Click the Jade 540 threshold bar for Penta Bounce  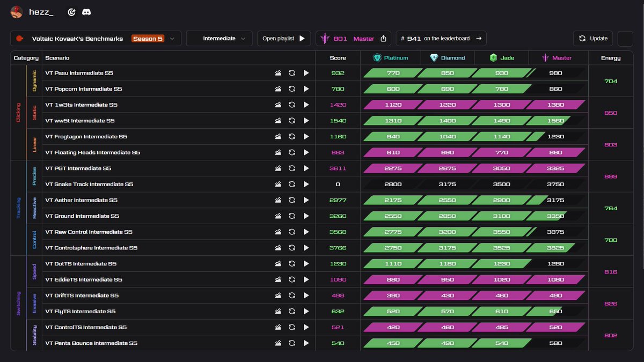(x=502, y=343)
